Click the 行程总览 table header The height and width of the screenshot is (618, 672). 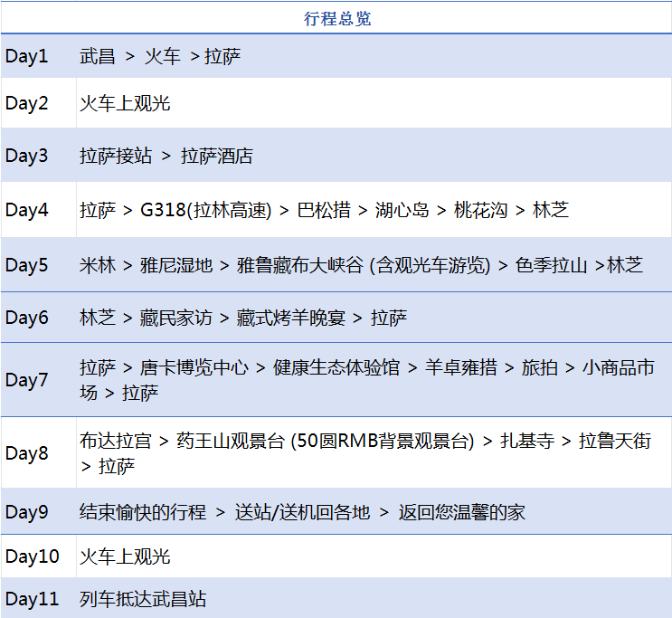pos(336,18)
